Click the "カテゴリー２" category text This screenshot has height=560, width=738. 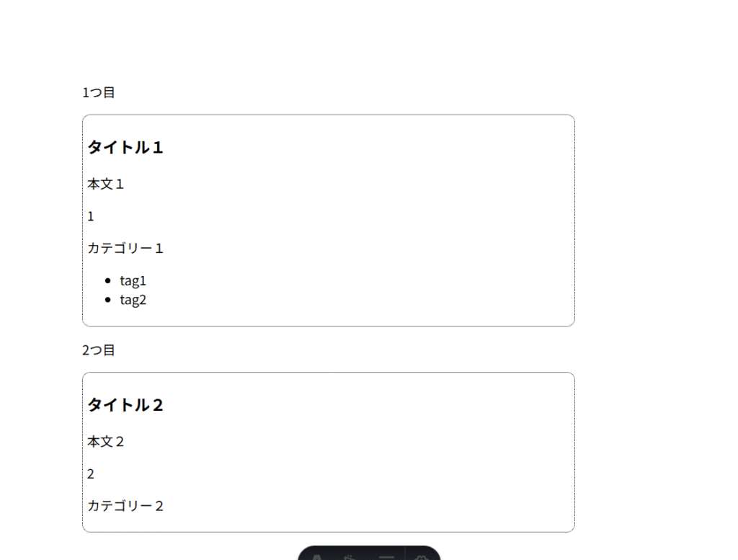tap(125, 506)
